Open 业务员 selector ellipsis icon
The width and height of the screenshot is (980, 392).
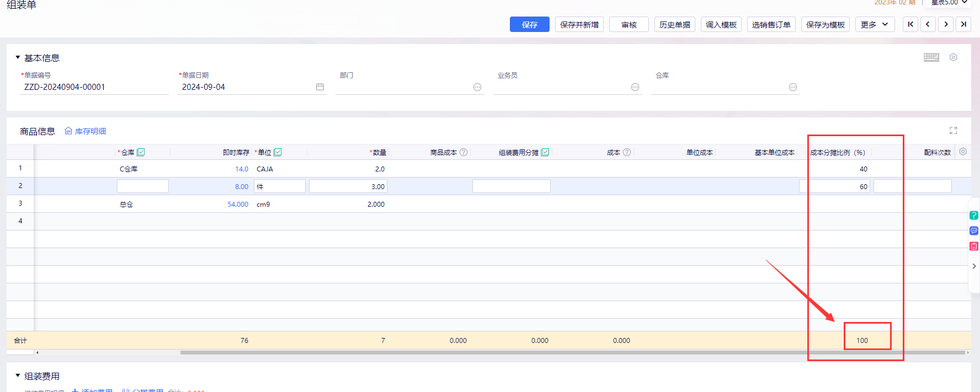635,87
